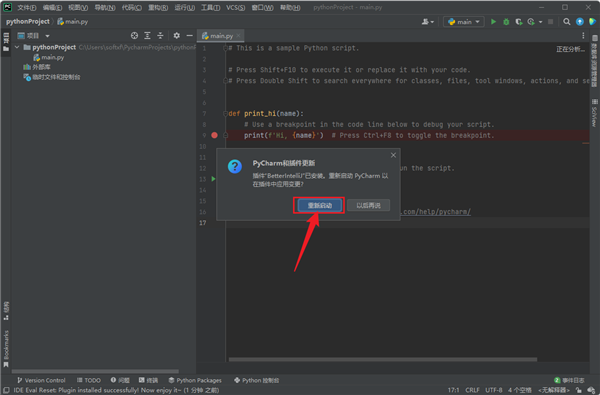The height and width of the screenshot is (395, 600).
Task: Collapse the pythonProject tree node arrow
Action: coord(17,47)
